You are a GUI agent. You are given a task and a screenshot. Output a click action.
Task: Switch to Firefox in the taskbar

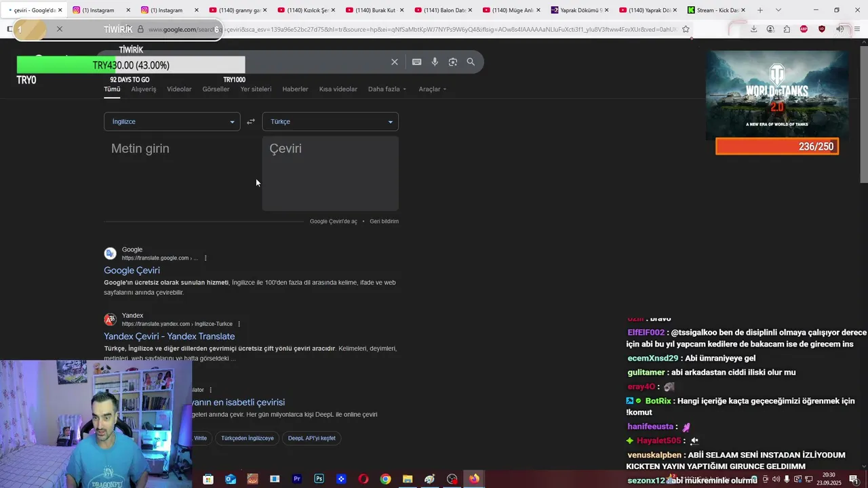click(x=474, y=479)
